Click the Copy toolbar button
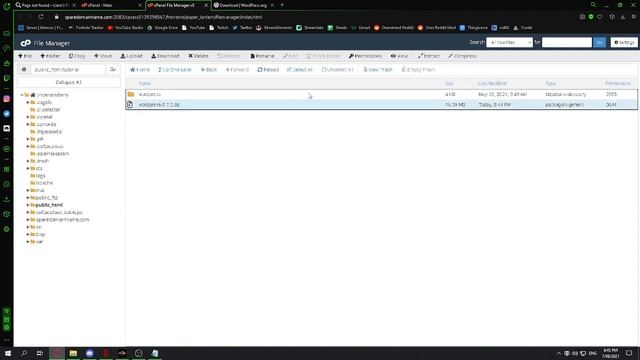The image size is (640, 360). [x=77, y=56]
